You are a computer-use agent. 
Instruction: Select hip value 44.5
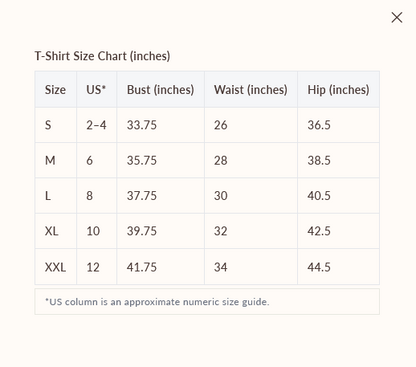click(338, 267)
